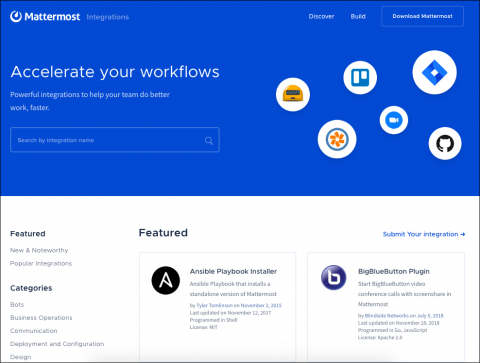Screen dimensions: 480x363
Task: Open the Trello integration icon
Action: point(360,78)
